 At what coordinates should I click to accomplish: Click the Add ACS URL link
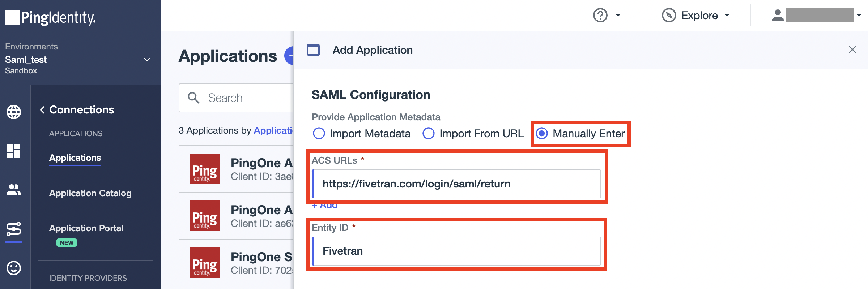[x=325, y=206]
